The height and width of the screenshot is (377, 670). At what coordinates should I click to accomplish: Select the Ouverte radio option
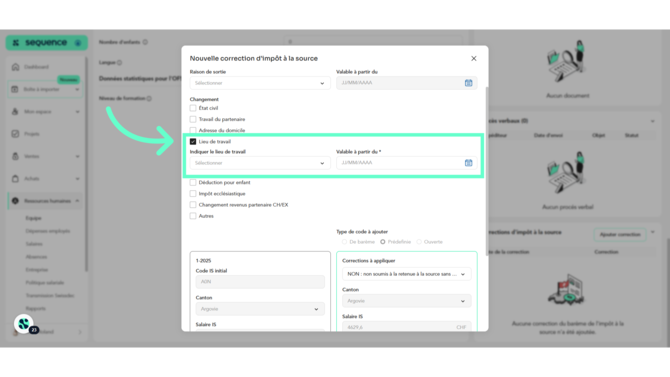pos(419,242)
